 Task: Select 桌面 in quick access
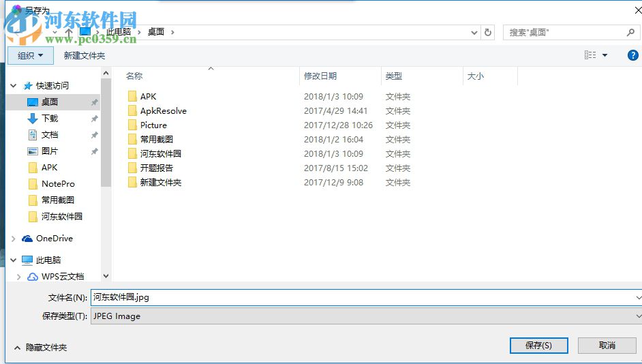tap(50, 102)
